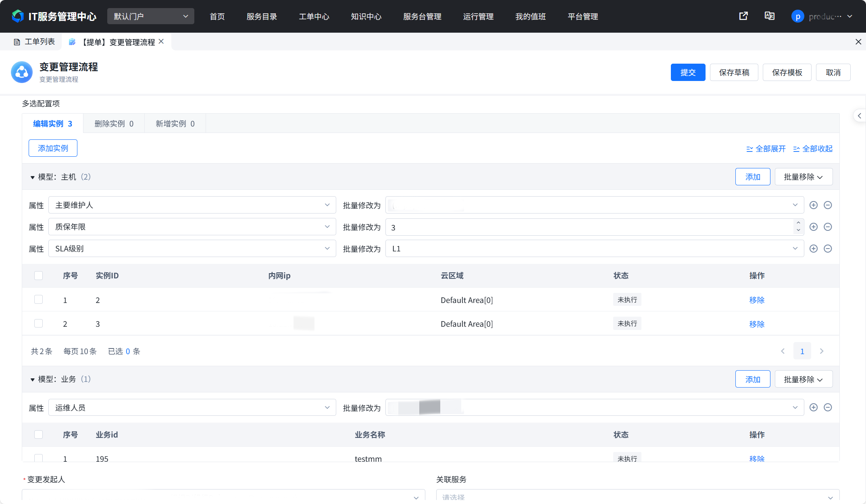Open the 批量移除 dropdown in 业务 section
866x504 pixels.
[x=803, y=379]
